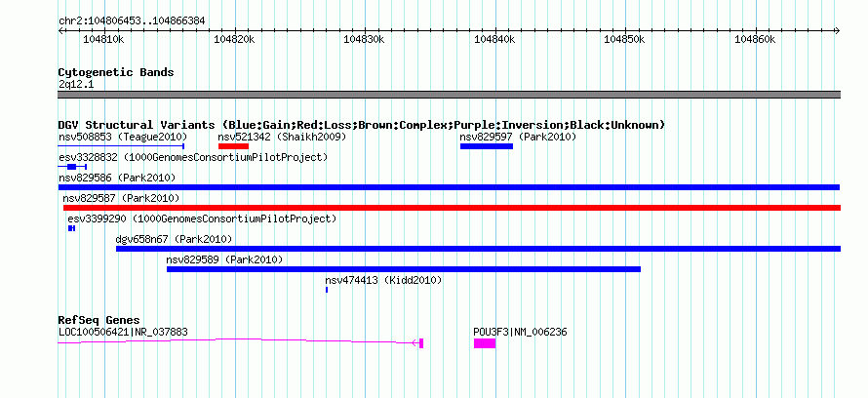This screenshot has width=868, height=398.
Task: Click the 104810k ruler tick label
Action: (x=103, y=40)
